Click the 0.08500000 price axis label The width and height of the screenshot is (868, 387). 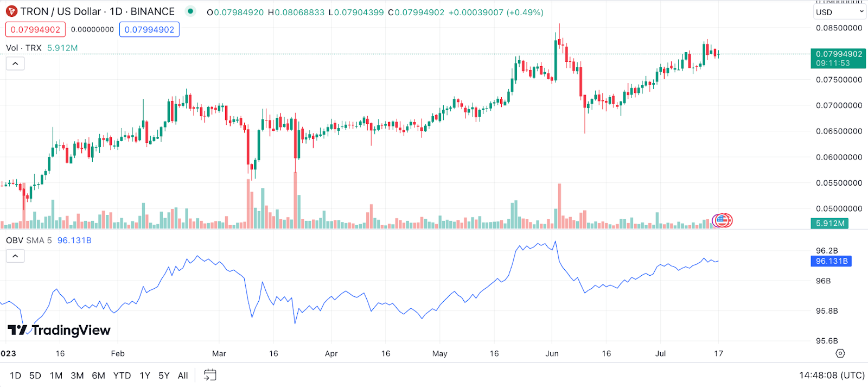[x=839, y=28]
